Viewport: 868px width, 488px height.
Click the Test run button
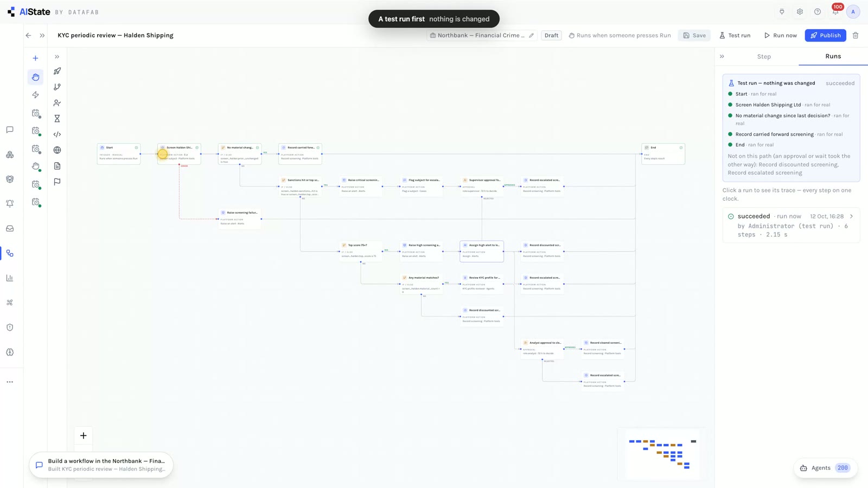(x=735, y=35)
